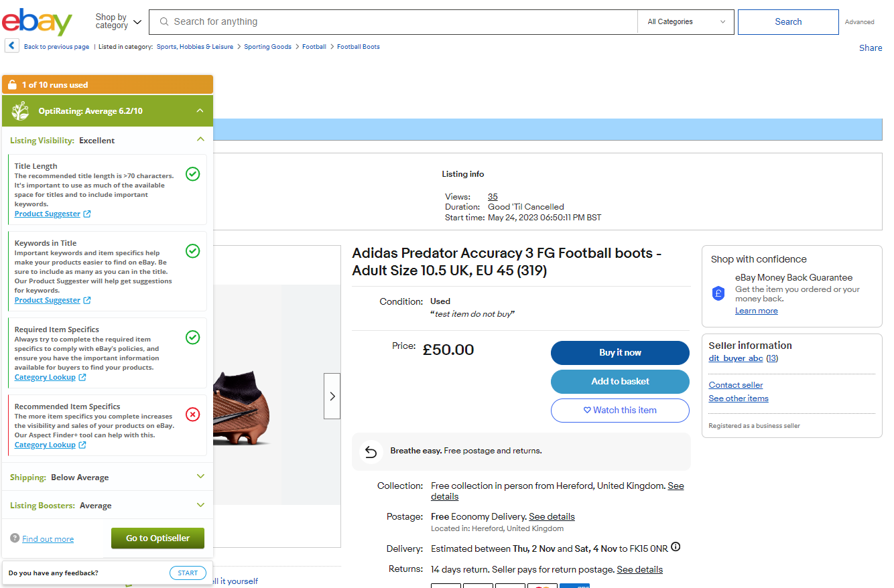Image resolution: width=894 pixels, height=588 pixels.
Task: Open the Shop by category dropdown
Action: point(118,22)
